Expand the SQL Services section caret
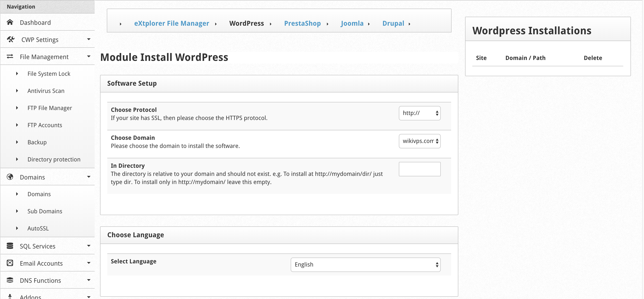Screen dimensions: 644x299 coord(89,246)
